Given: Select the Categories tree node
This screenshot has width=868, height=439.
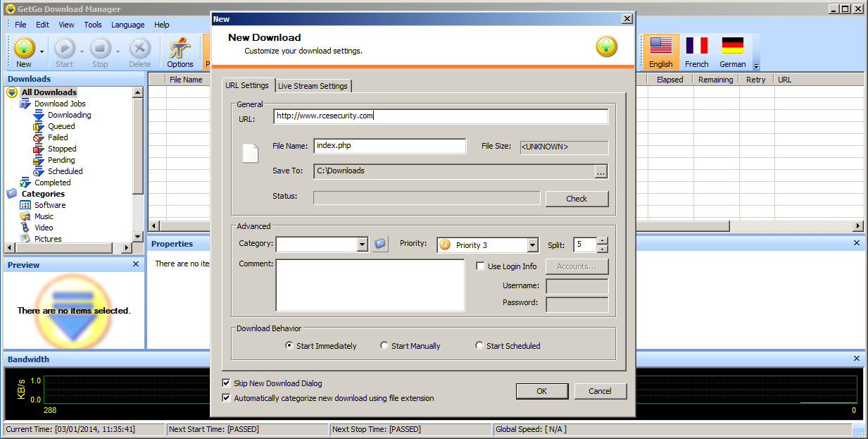Looking at the screenshot, I should (43, 194).
